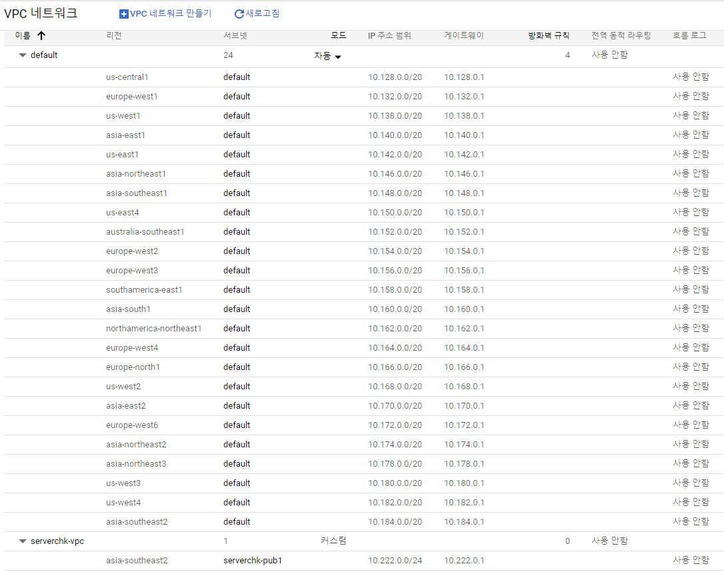The image size is (724, 588).
Task: Select the europe-west6 region cell
Action: [132, 425]
